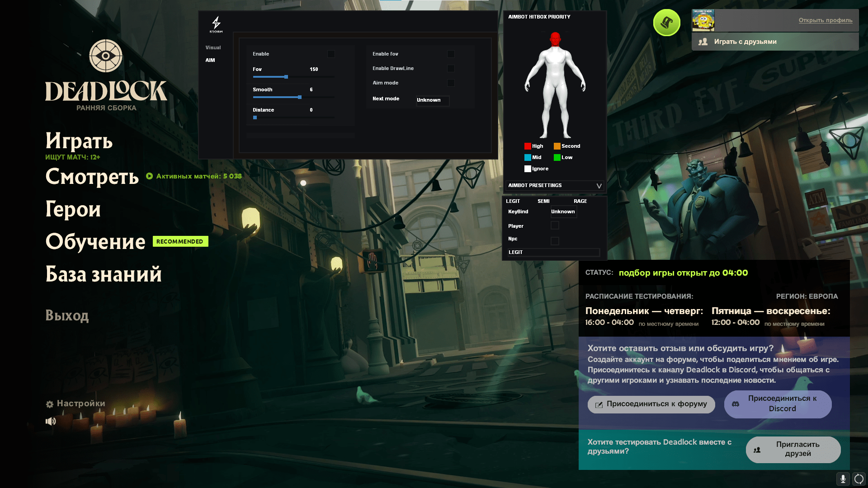Check the Player checkbox
868x488 pixels.
click(x=555, y=225)
